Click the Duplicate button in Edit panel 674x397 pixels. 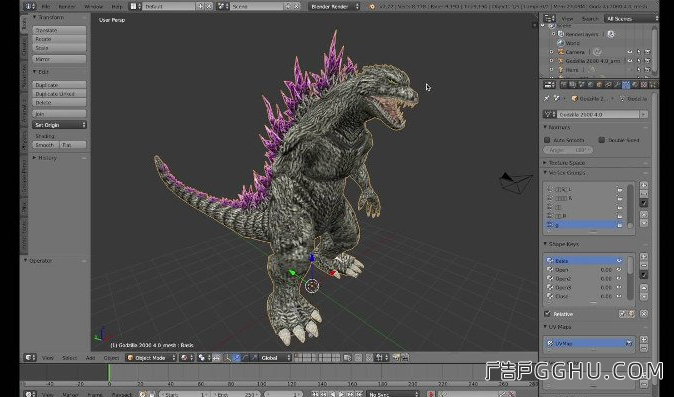(59, 85)
